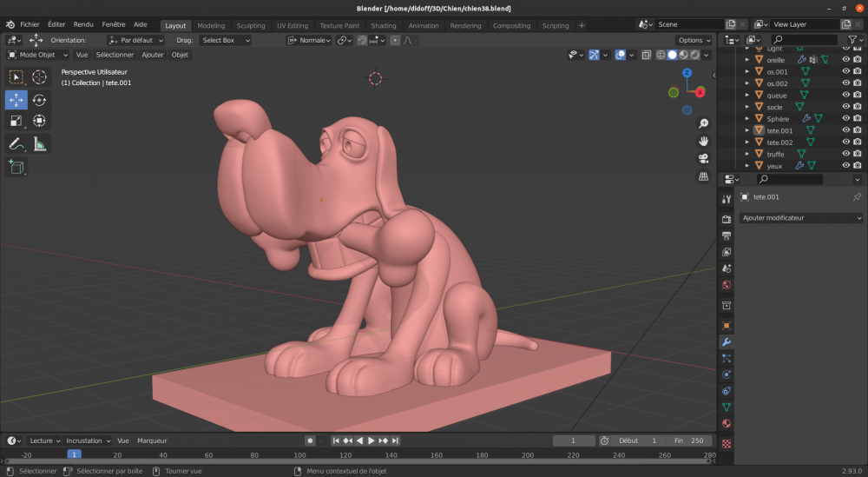Toggle viewport visibility of tete.001
Image resolution: width=868 pixels, height=477 pixels.
[845, 130]
